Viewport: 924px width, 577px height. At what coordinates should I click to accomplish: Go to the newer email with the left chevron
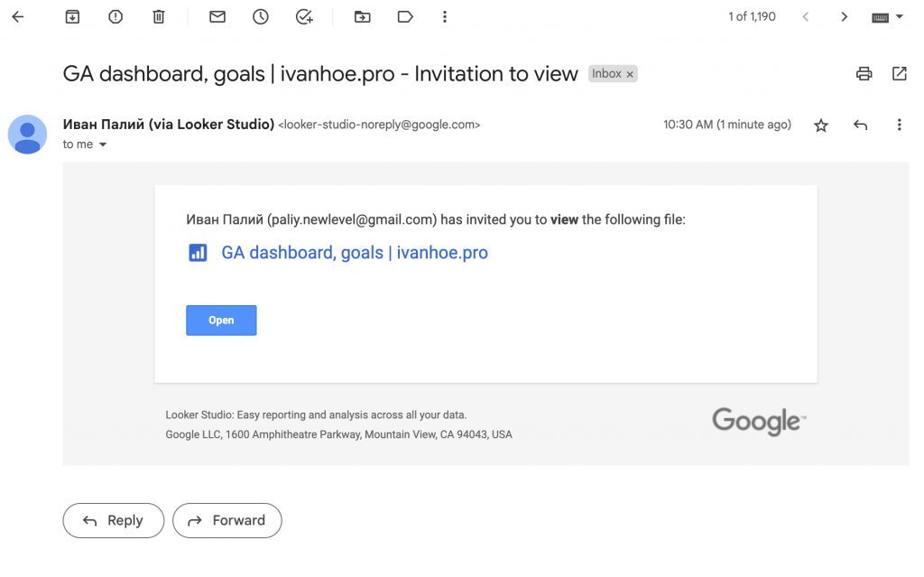coord(806,17)
